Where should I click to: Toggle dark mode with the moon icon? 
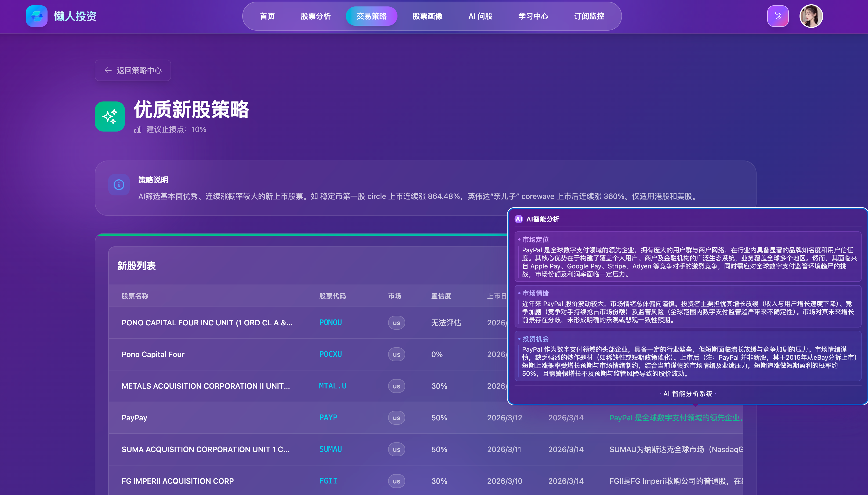click(778, 16)
